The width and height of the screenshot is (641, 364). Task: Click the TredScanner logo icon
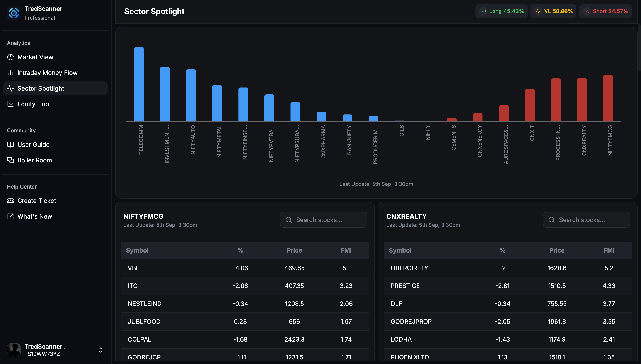pyautogui.click(x=14, y=13)
